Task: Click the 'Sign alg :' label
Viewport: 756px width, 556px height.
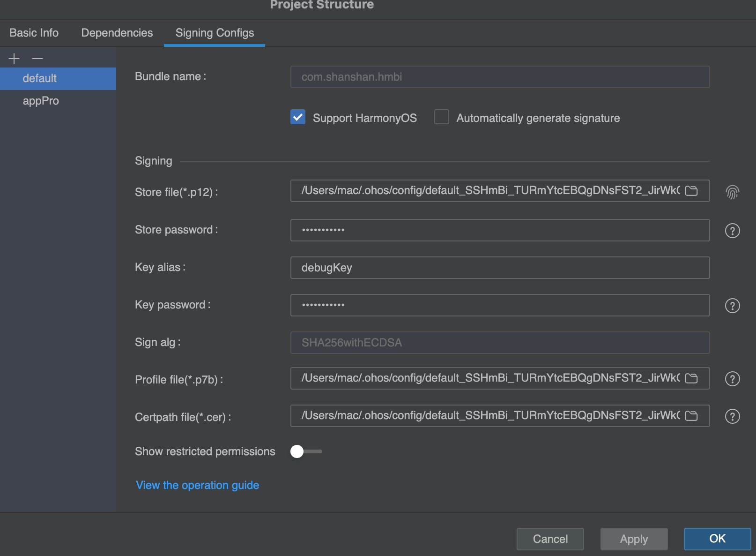Action: [x=158, y=342]
